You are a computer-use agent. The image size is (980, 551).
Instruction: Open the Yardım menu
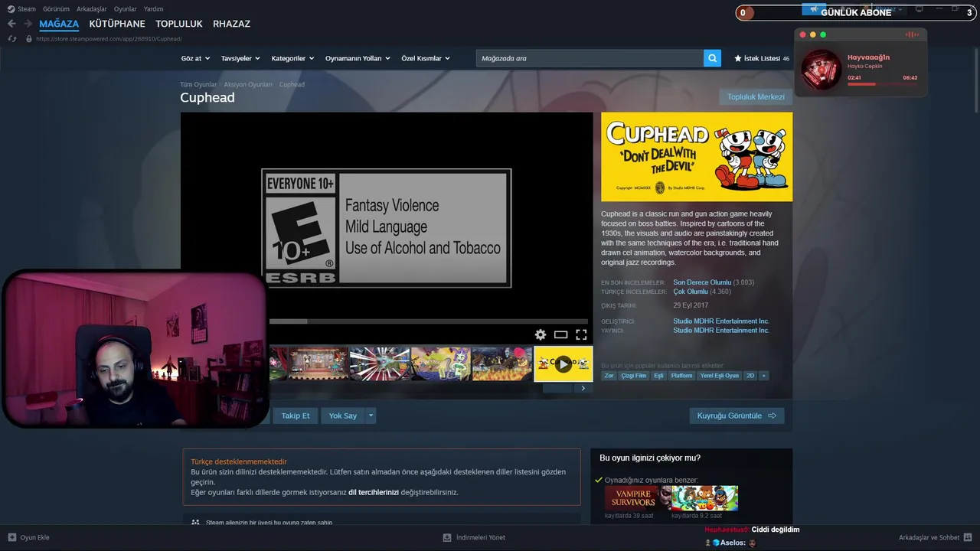pyautogui.click(x=153, y=9)
